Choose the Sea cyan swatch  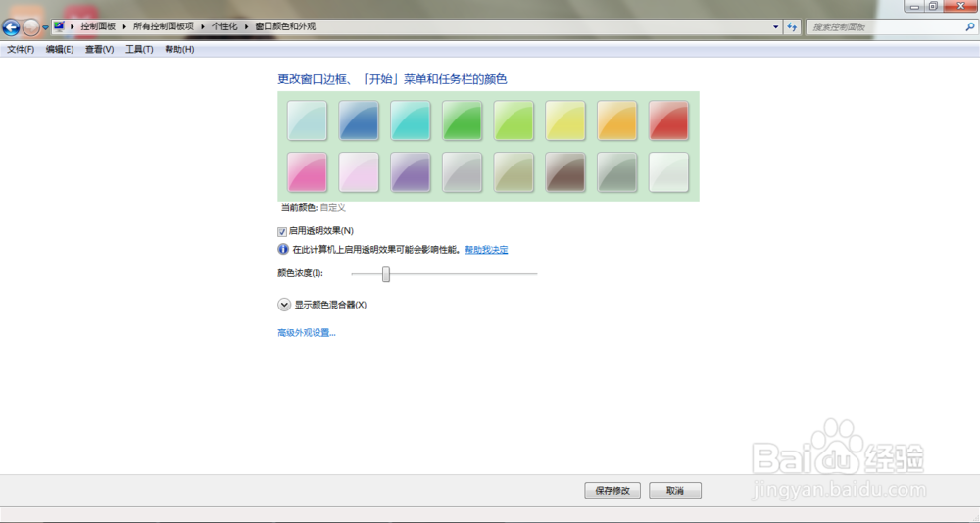click(411, 120)
